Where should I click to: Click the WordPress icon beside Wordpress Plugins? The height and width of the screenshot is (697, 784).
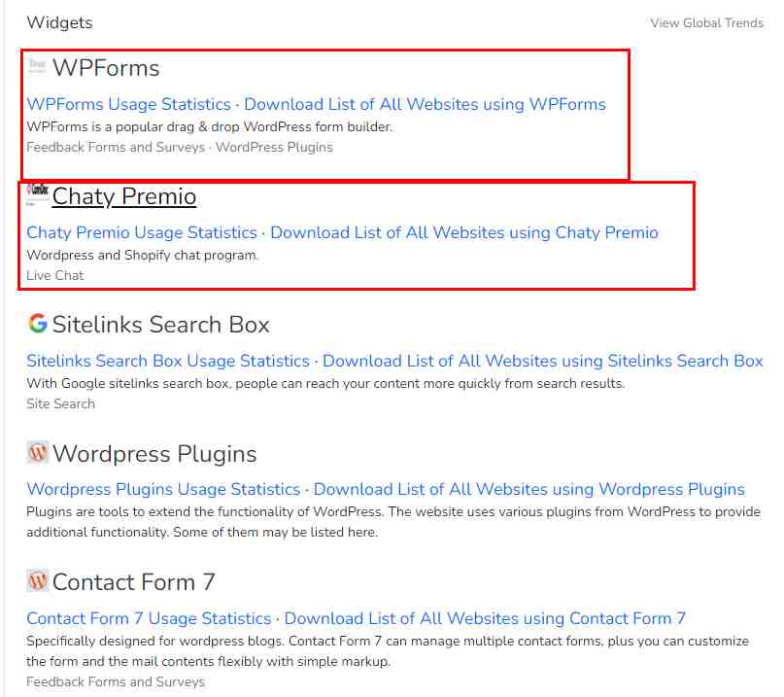pos(38,452)
